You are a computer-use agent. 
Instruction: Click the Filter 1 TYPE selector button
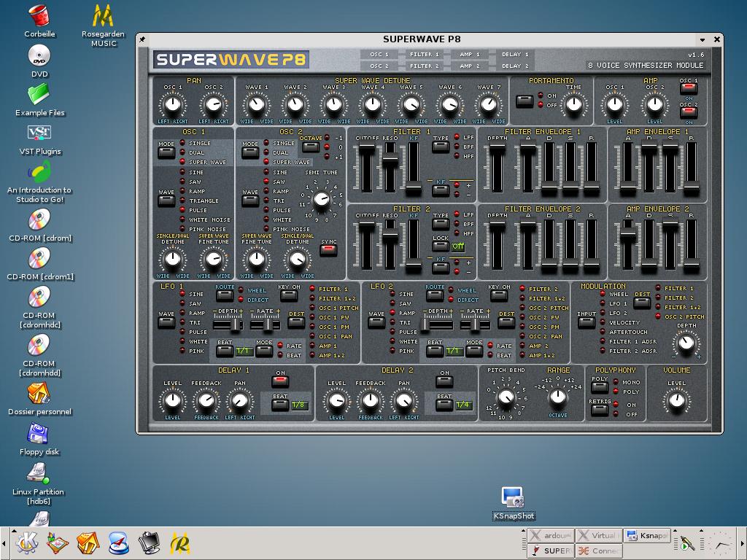440,146
